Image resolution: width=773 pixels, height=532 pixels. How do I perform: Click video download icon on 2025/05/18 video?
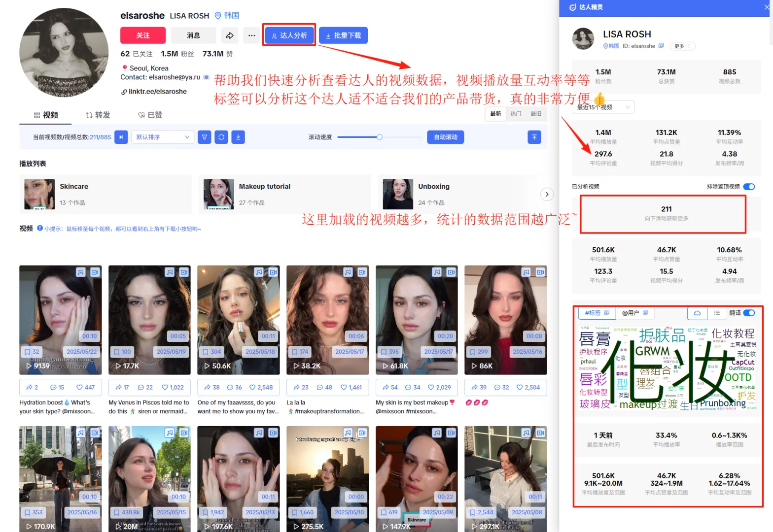point(273,272)
